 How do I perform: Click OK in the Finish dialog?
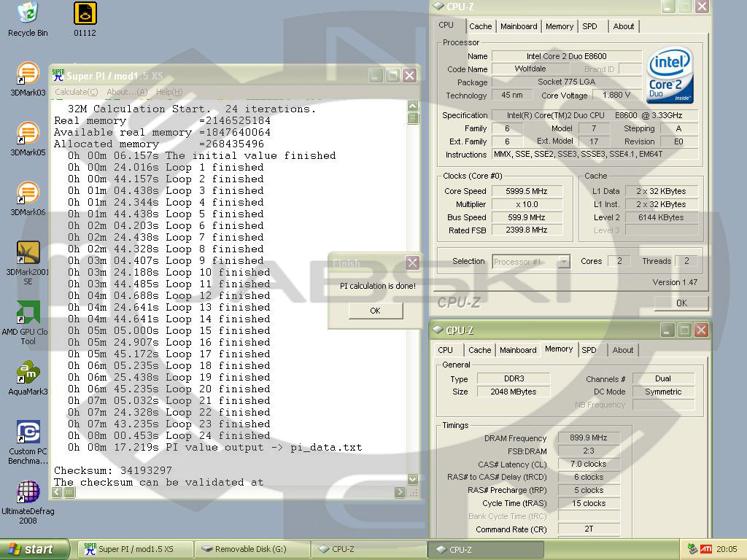click(376, 311)
